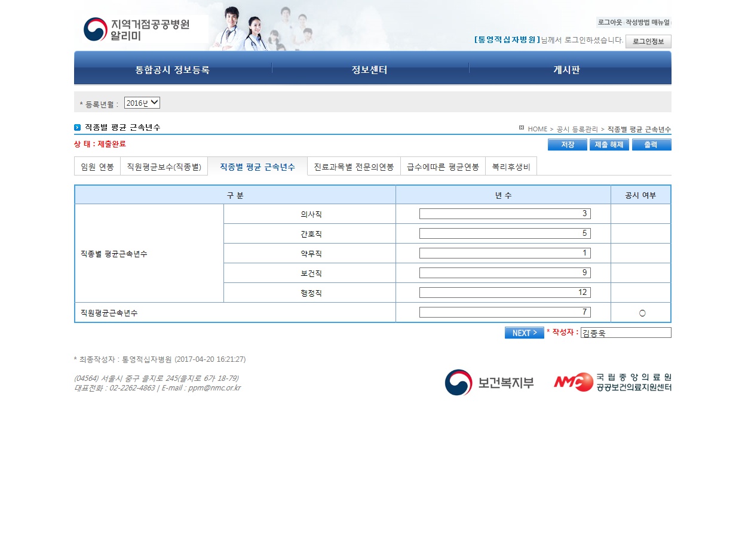This screenshot has height=560, width=745.
Task: Click the NEXT button
Action: pyautogui.click(x=524, y=333)
